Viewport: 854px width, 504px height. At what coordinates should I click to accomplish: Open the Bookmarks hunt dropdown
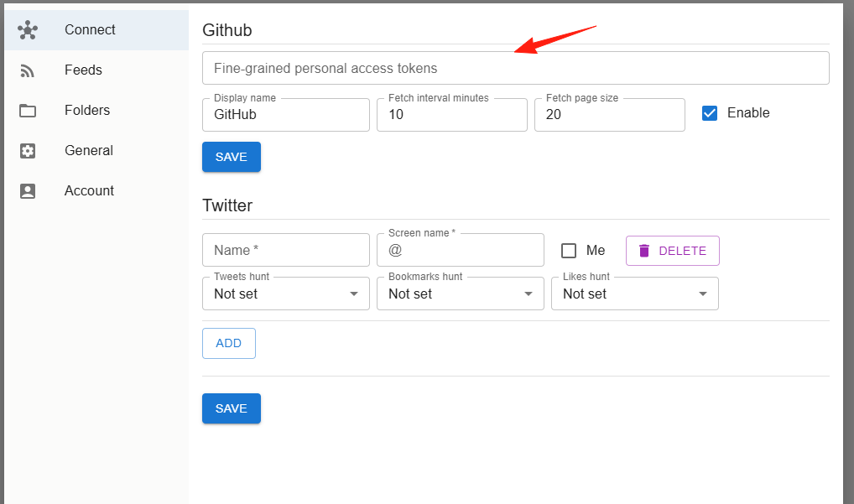click(x=461, y=294)
